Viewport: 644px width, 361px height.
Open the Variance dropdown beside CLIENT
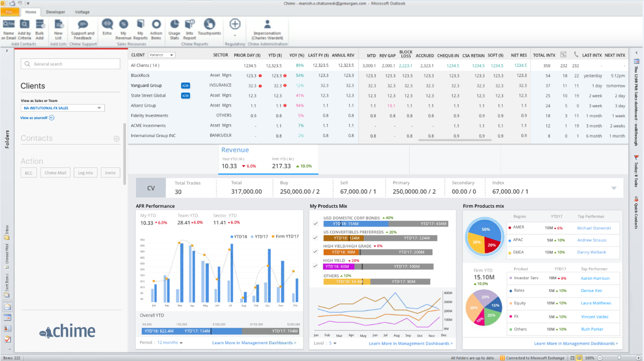(161, 55)
